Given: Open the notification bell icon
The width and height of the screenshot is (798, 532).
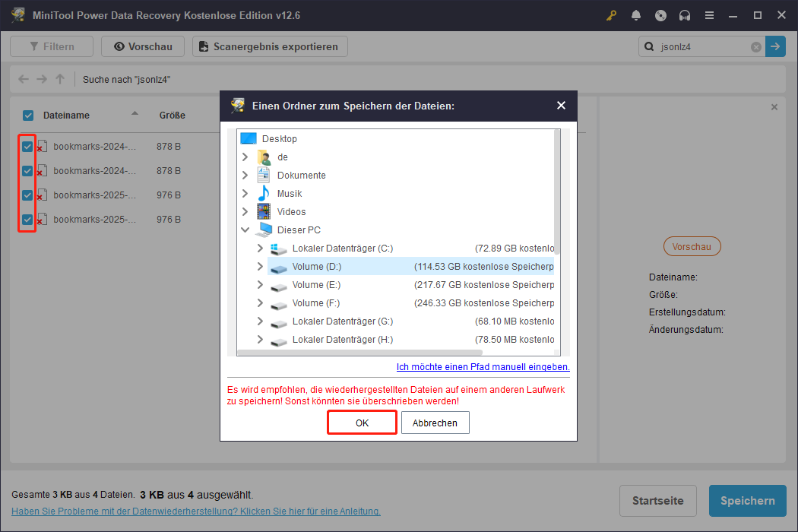Looking at the screenshot, I should pyautogui.click(x=635, y=15).
